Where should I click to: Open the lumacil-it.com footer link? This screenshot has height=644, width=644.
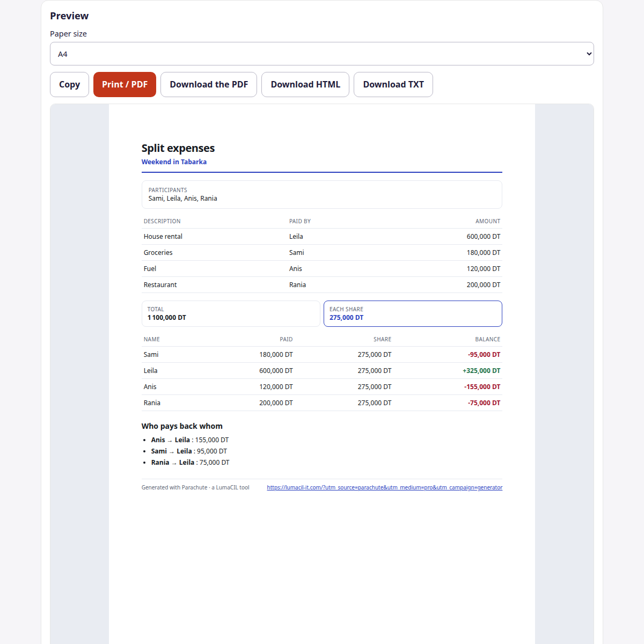(385, 487)
